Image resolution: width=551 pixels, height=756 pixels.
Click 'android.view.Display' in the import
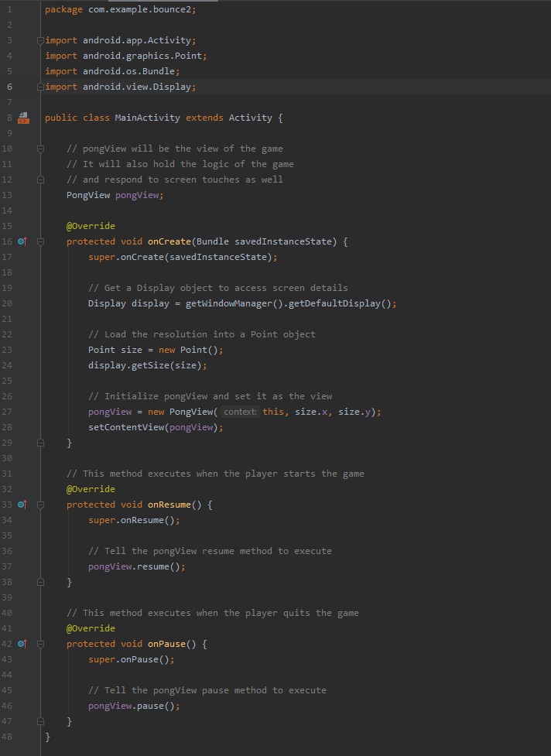click(x=138, y=87)
